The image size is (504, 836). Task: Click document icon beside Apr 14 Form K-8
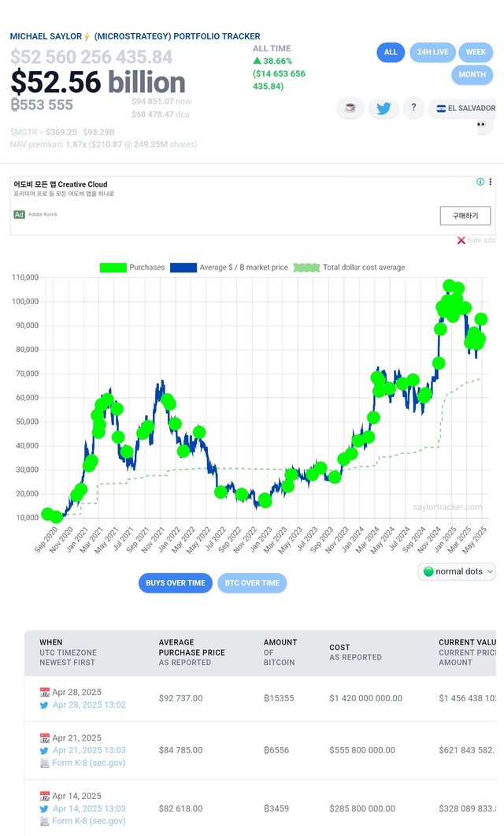[45, 821]
